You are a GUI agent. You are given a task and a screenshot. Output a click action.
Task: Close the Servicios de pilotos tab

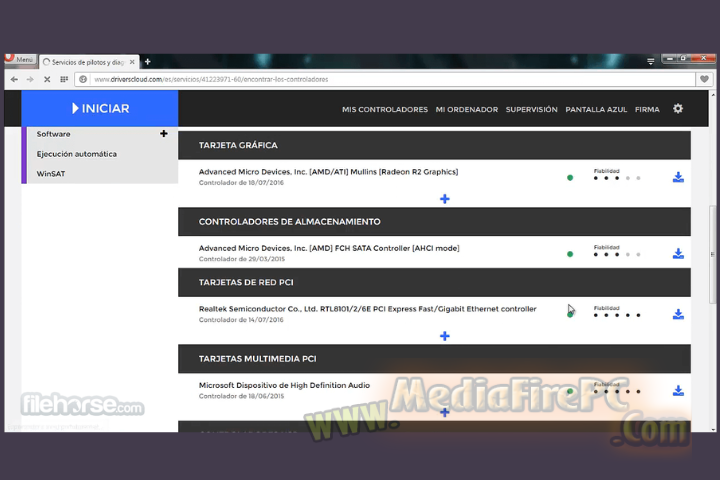132,62
